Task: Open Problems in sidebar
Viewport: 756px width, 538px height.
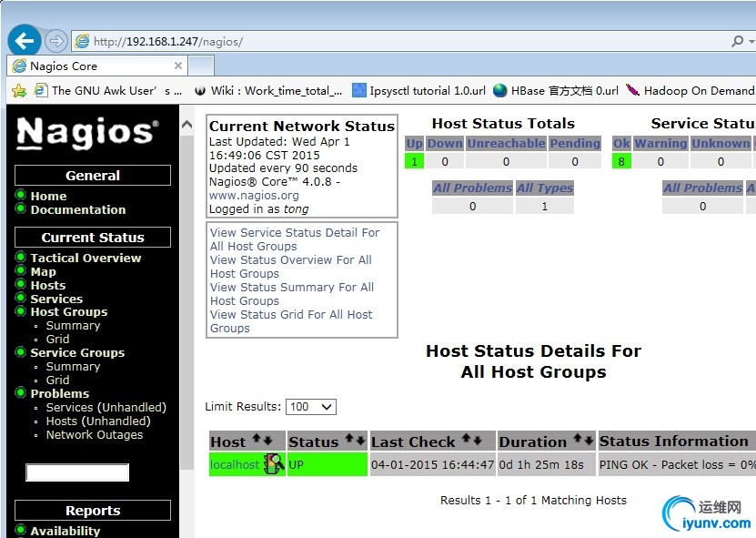Action: [60, 394]
